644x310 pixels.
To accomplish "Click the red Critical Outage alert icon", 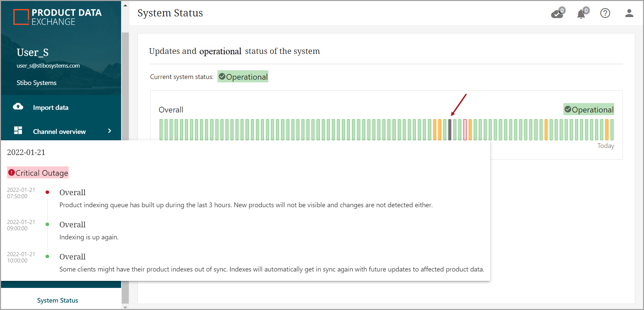I will tap(12, 173).
